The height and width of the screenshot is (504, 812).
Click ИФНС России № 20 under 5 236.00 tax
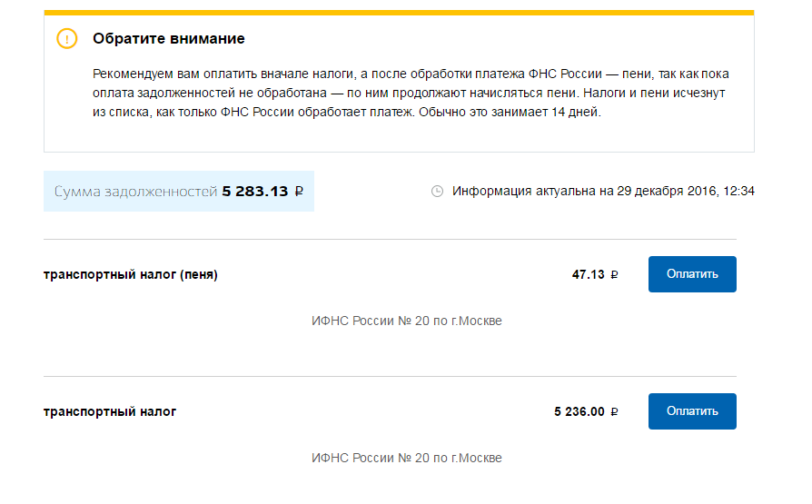click(x=406, y=459)
